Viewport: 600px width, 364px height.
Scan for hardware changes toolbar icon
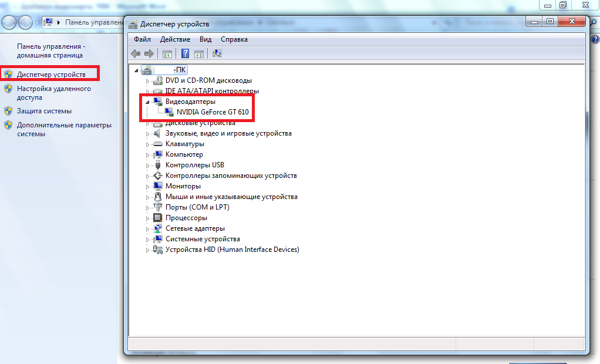217,53
